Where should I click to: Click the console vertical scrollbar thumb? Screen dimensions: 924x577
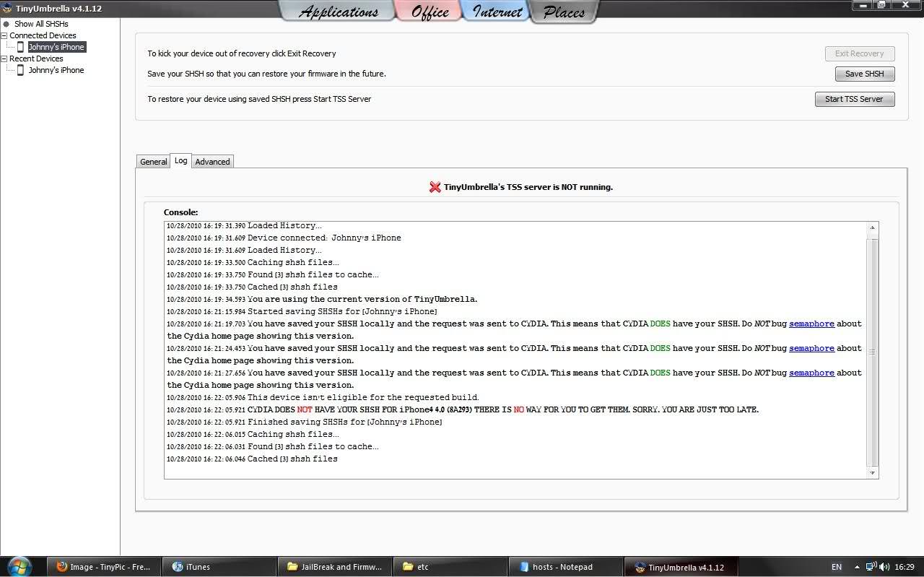click(872, 352)
